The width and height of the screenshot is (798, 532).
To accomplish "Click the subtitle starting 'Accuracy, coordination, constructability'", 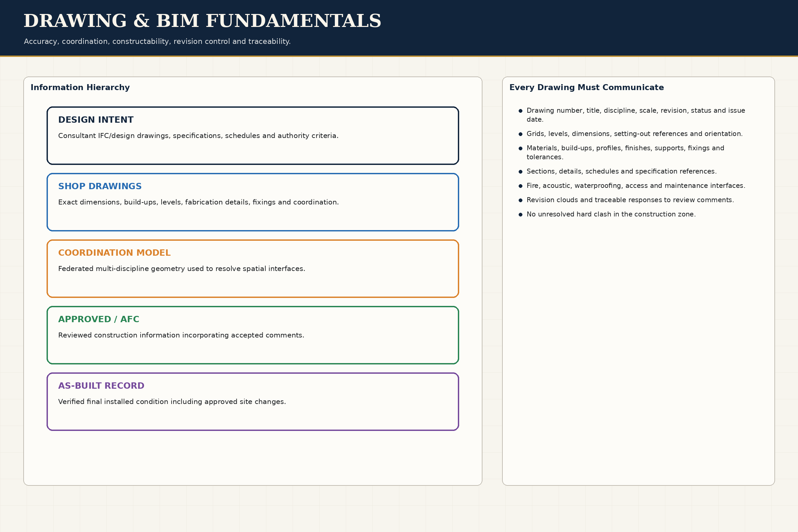I will click(x=157, y=41).
